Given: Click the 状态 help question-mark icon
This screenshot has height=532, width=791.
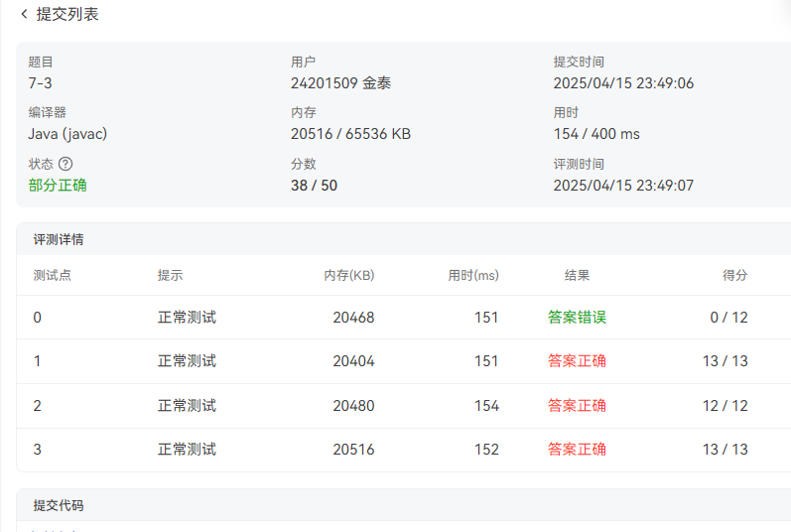Looking at the screenshot, I should [x=66, y=164].
